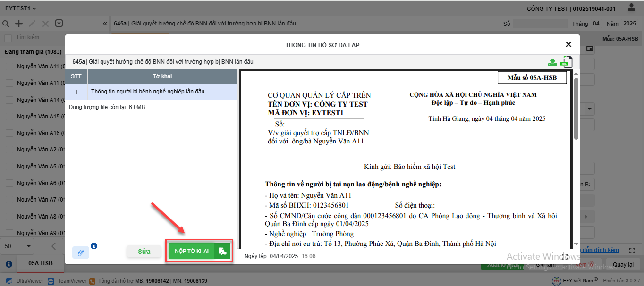
Task: Click the XML file export icon
Action: (566, 62)
